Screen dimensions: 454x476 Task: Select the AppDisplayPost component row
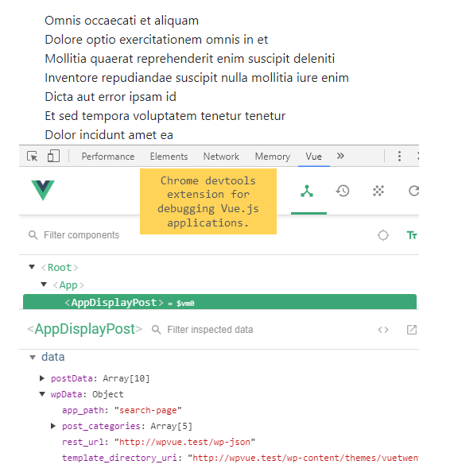[219, 302]
